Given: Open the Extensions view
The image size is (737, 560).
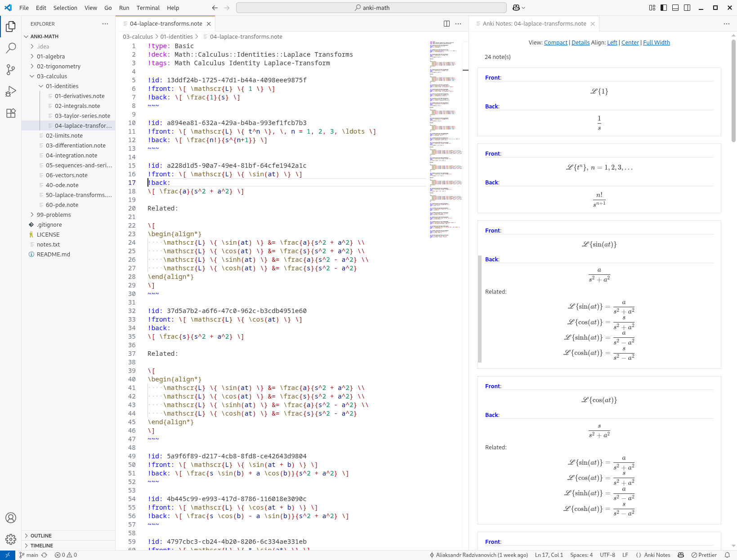Looking at the screenshot, I should click(11, 113).
